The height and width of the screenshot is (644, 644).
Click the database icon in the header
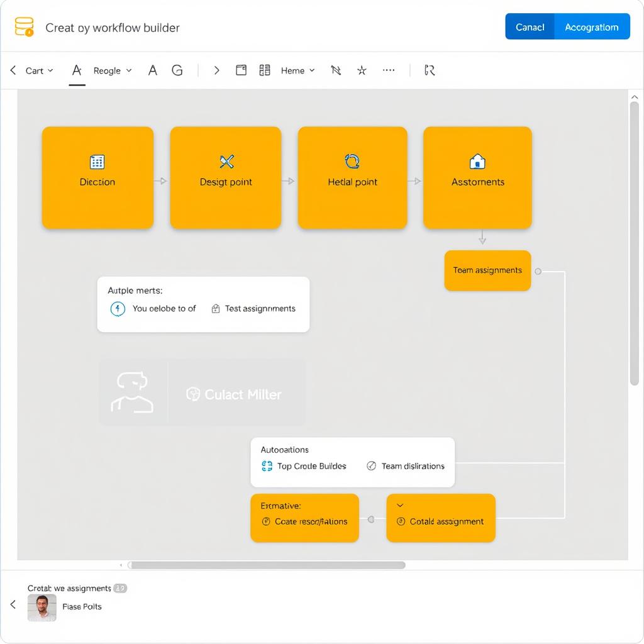point(23,26)
